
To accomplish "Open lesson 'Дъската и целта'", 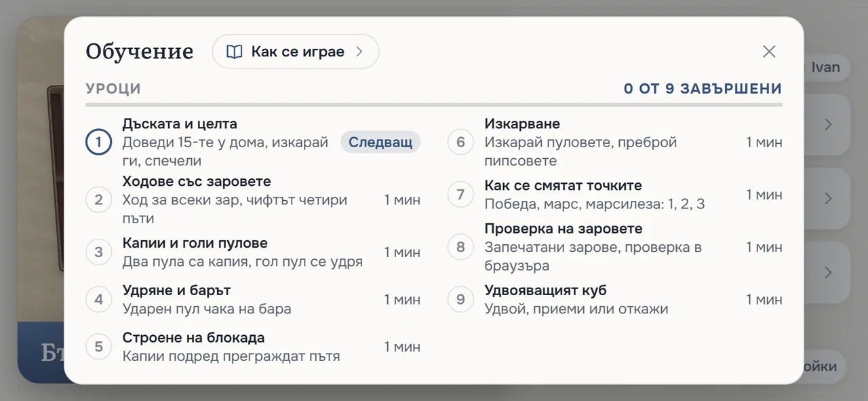I will 253,142.
